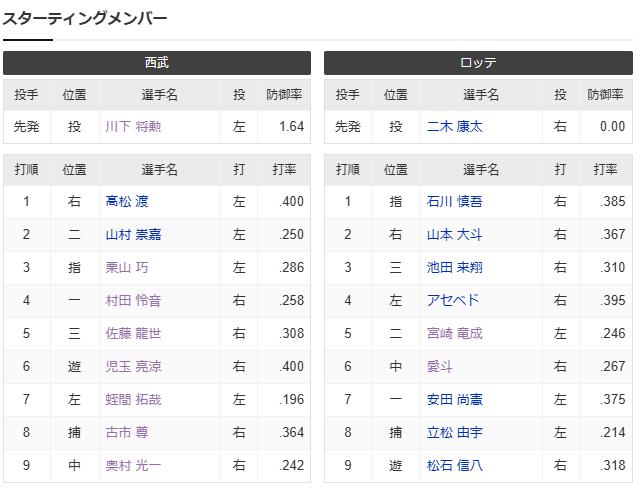Select catcher 古市 尊 link
Screen dimensions: 639x489
127,432
